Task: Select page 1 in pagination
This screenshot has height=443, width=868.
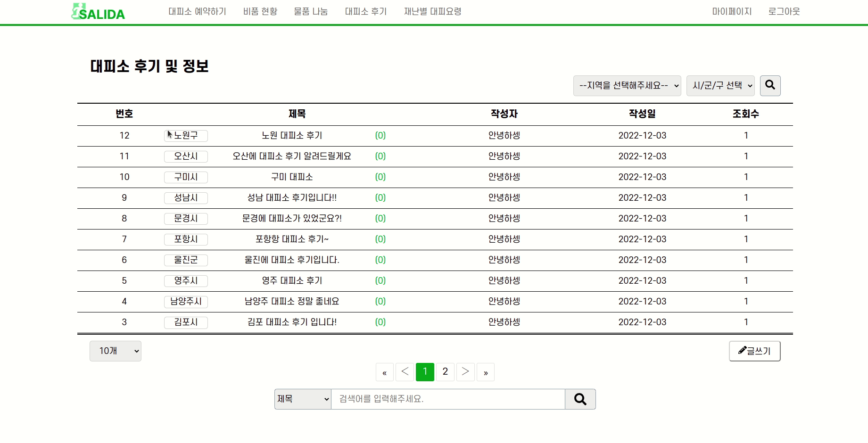Action: pos(425,372)
